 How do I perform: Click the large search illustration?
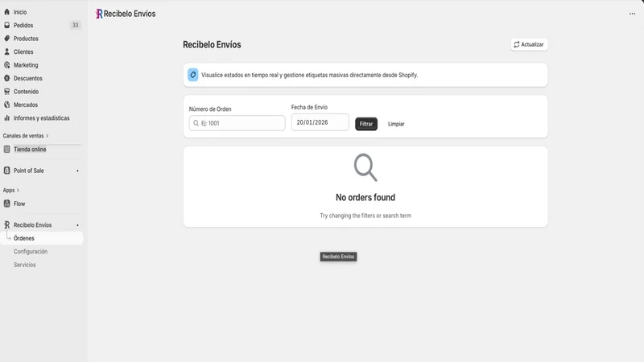pyautogui.click(x=365, y=167)
